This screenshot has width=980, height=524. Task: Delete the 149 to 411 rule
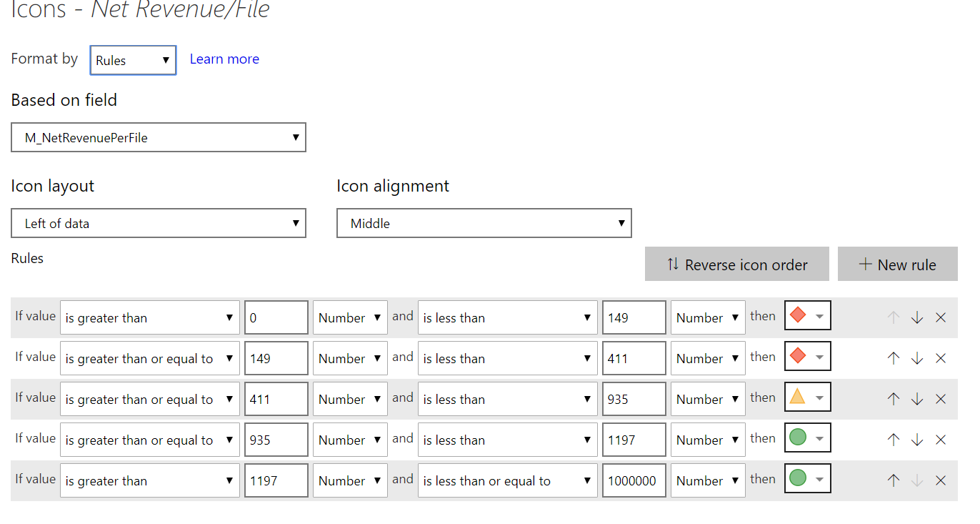(941, 358)
